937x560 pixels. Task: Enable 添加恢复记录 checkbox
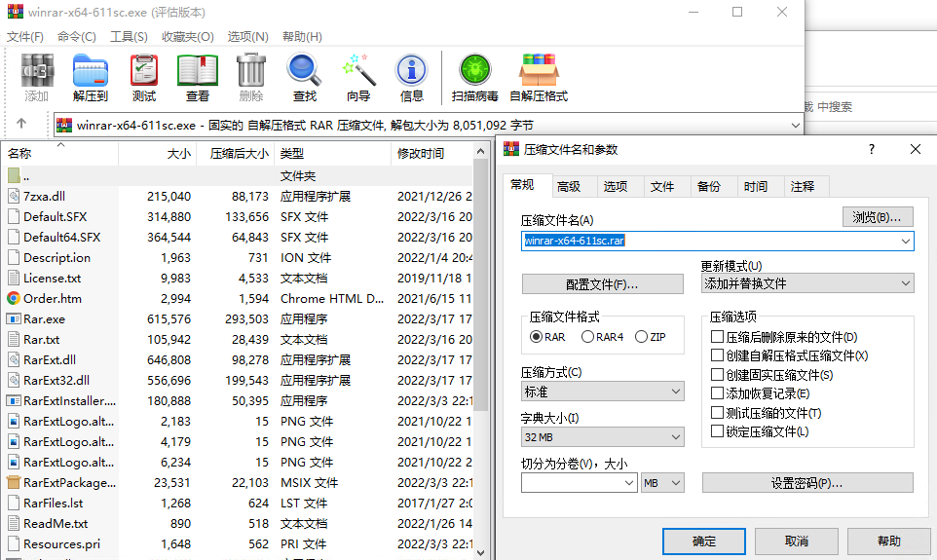[717, 393]
